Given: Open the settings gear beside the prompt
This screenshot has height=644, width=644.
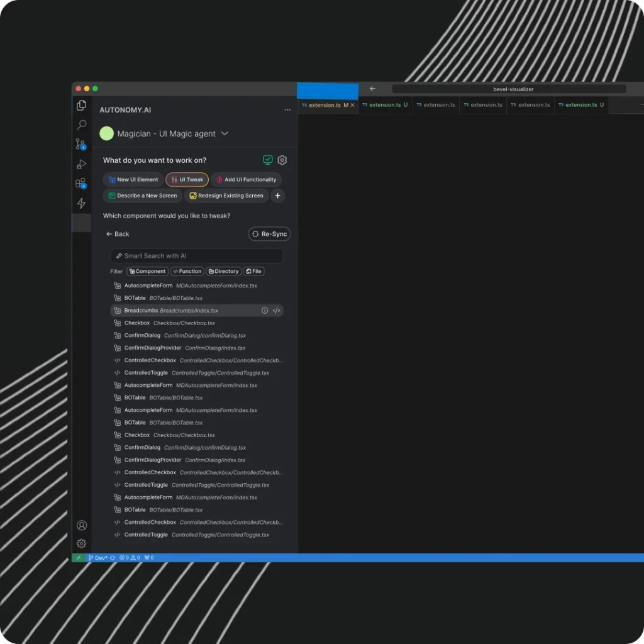Looking at the screenshot, I should (x=282, y=160).
